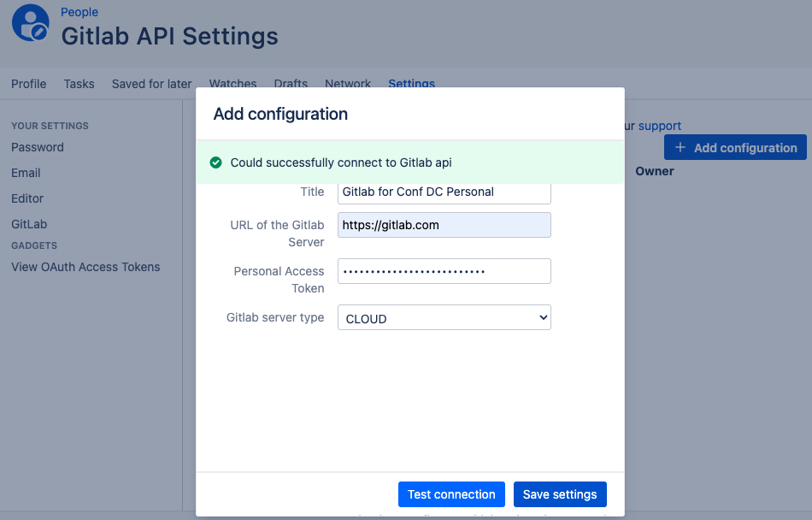Click the Save settings button
Image resolution: width=812 pixels, height=520 pixels.
click(x=560, y=494)
